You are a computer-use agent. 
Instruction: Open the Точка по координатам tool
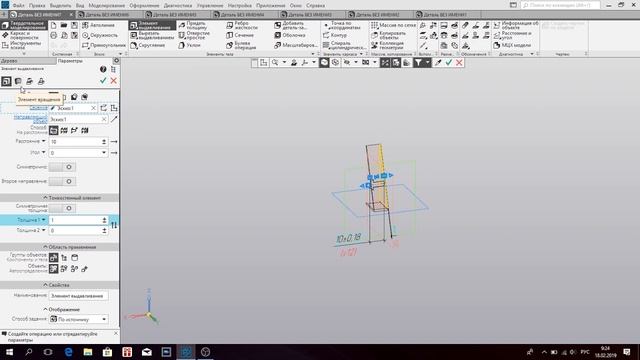coord(342,25)
